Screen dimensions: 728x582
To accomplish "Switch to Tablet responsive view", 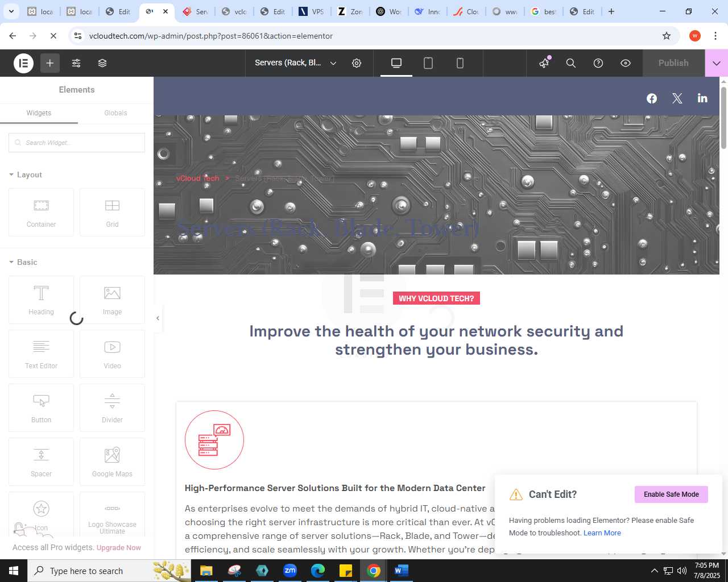I will click(x=428, y=63).
